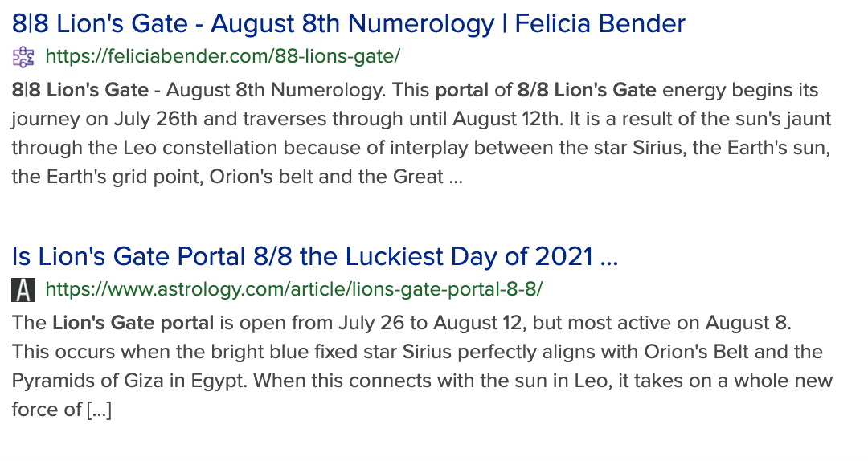Click the feliciabender.com green URL
This screenshot has width=868, height=461.
[x=223, y=57]
